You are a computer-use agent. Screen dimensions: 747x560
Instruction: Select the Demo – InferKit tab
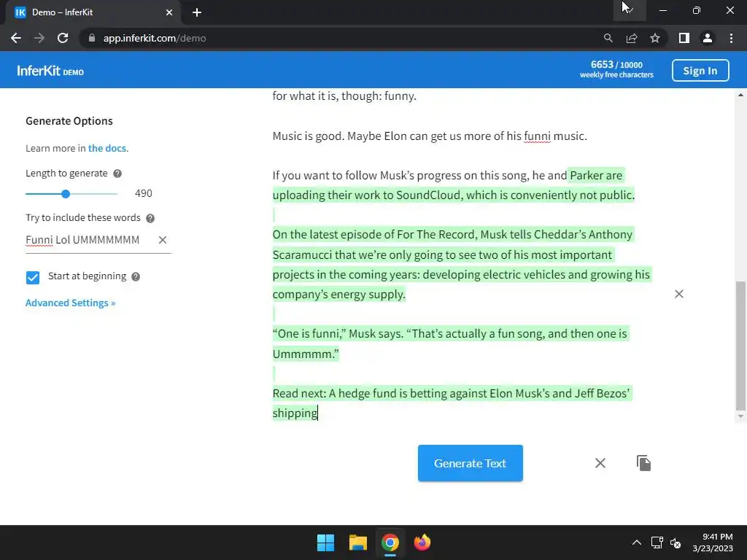tap(93, 12)
